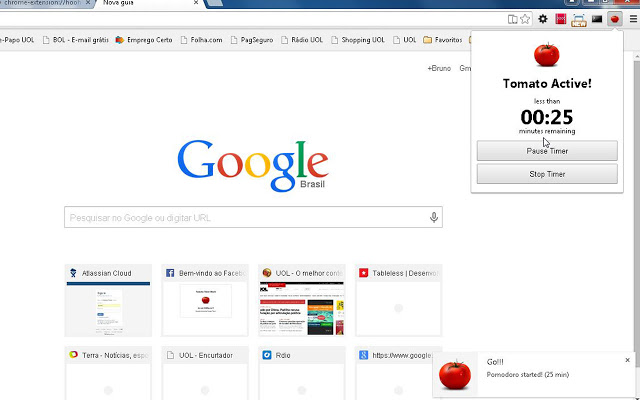Click the UOL favicon on thumbnail tile

[267, 273]
